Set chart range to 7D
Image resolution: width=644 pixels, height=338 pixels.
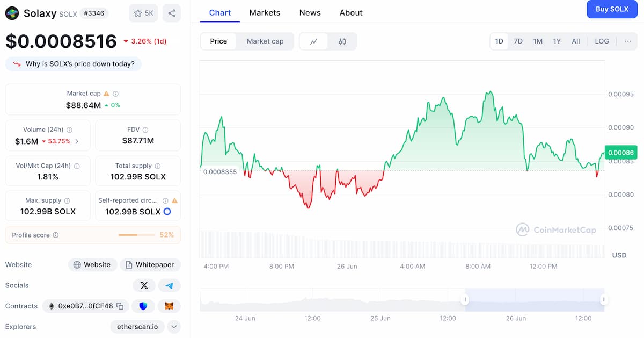[518, 41]
